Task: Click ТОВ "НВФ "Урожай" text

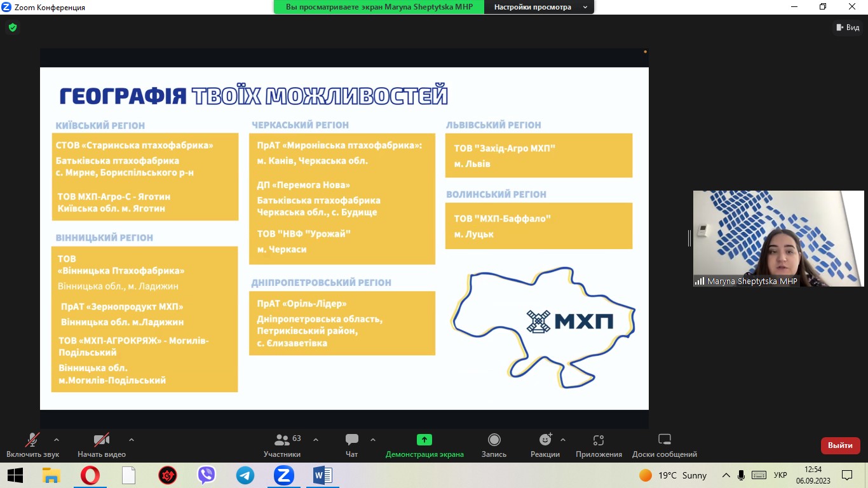Action: (304, 234)
